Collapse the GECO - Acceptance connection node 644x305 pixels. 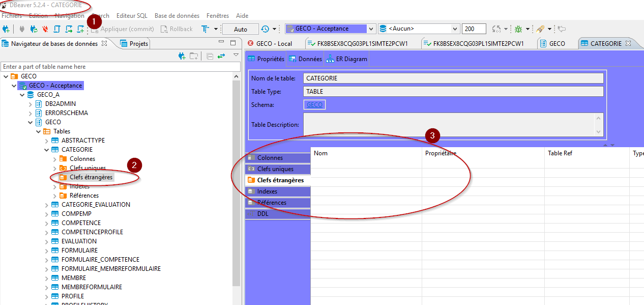[14, 86]
